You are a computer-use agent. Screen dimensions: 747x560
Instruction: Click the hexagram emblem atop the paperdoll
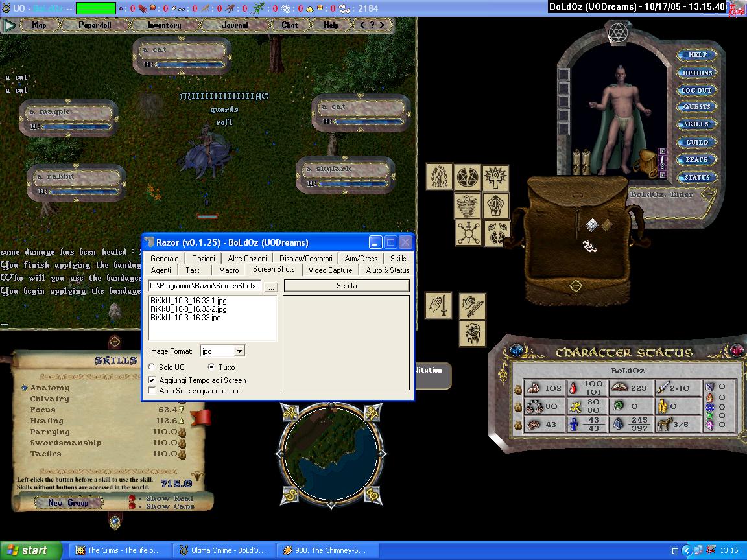pos(619,33)
